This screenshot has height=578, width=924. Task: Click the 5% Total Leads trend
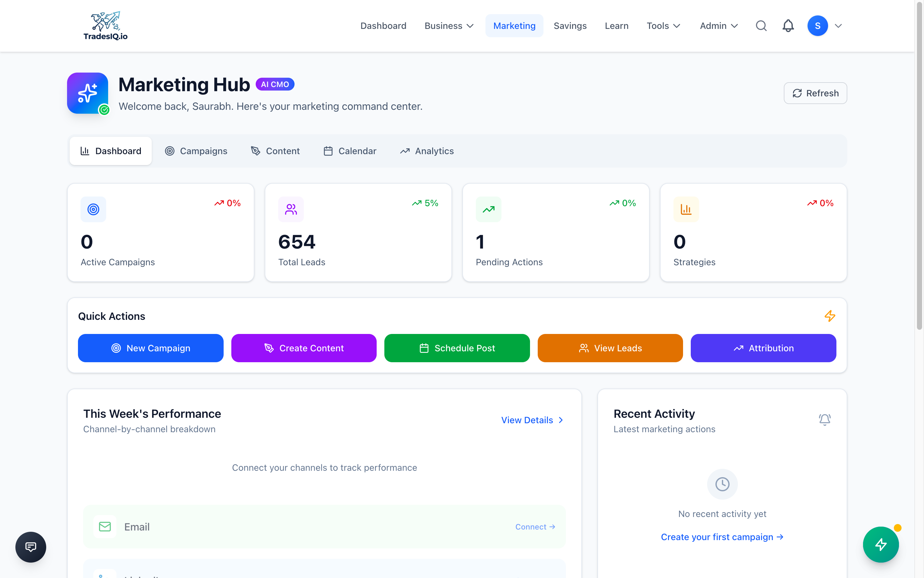coord(425,203)
